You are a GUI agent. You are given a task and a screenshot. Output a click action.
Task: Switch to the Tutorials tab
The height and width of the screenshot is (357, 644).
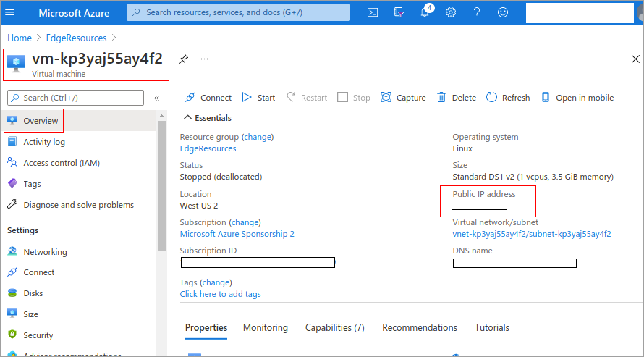coord(491,328)
